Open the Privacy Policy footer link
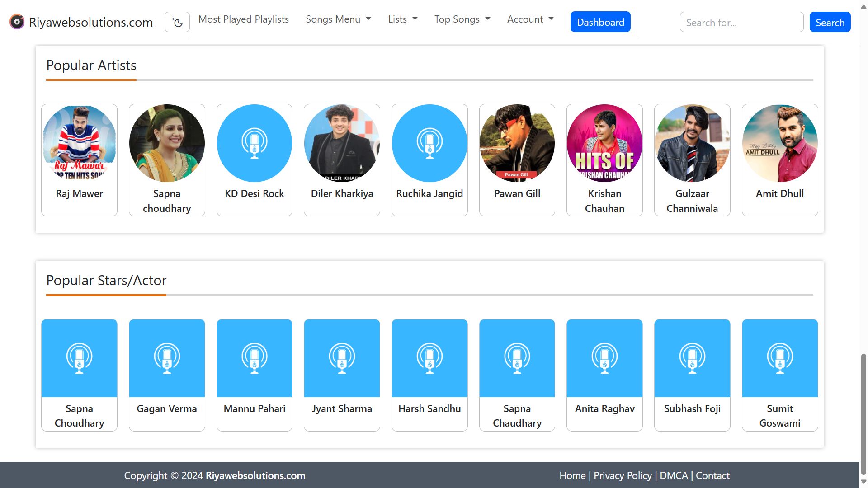 622,475
